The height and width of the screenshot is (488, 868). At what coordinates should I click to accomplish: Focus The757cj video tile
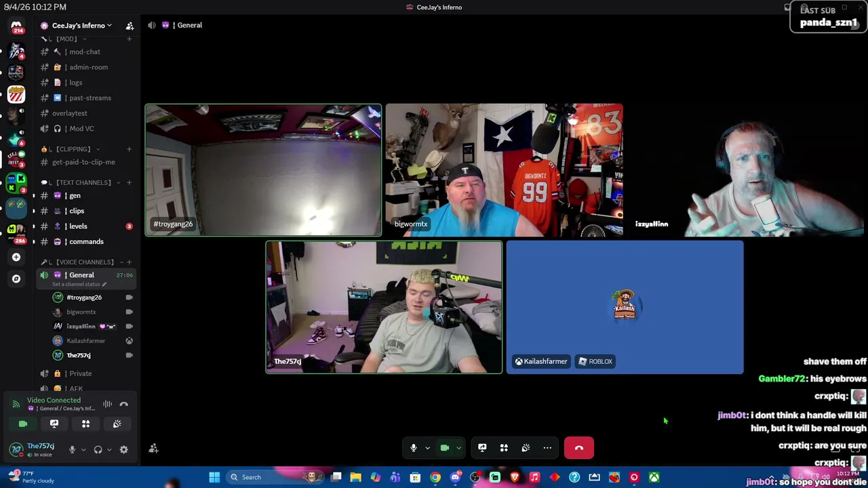384,307
